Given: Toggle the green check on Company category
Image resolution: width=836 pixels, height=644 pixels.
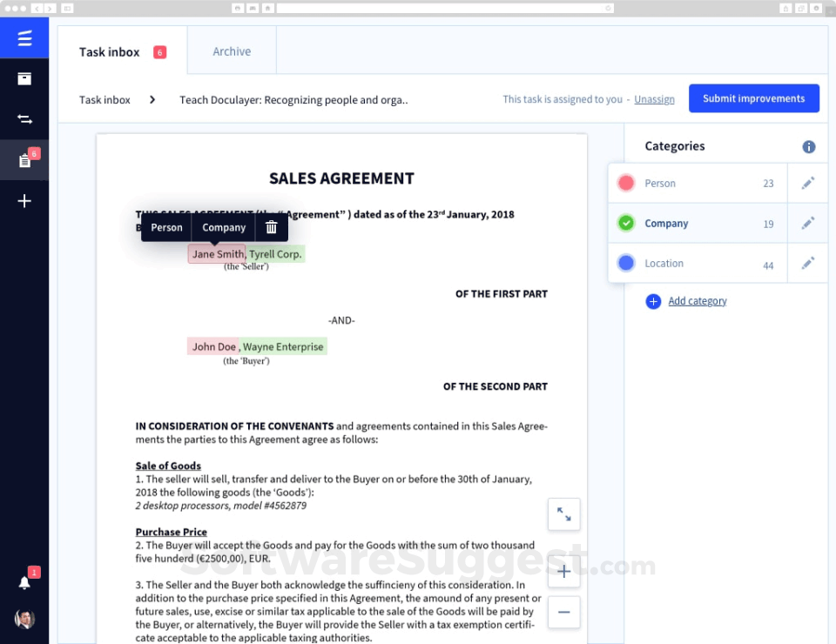Looking at the screenshot, I should pyautogui.click(x=625, y=223).
